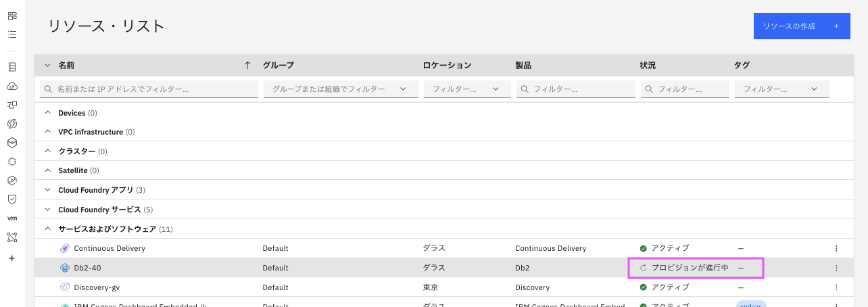Click the provisioning spinner icon for Db2-40

pos(644,268)
